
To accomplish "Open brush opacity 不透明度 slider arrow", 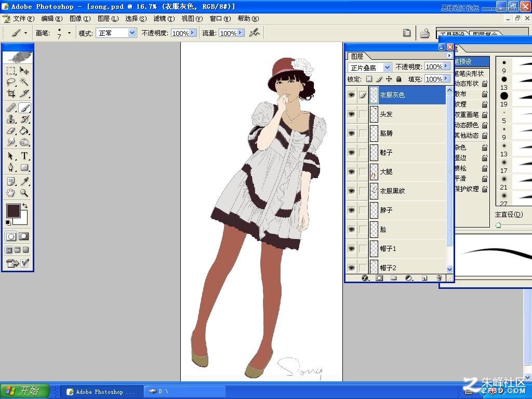I will tap(193, 33).
